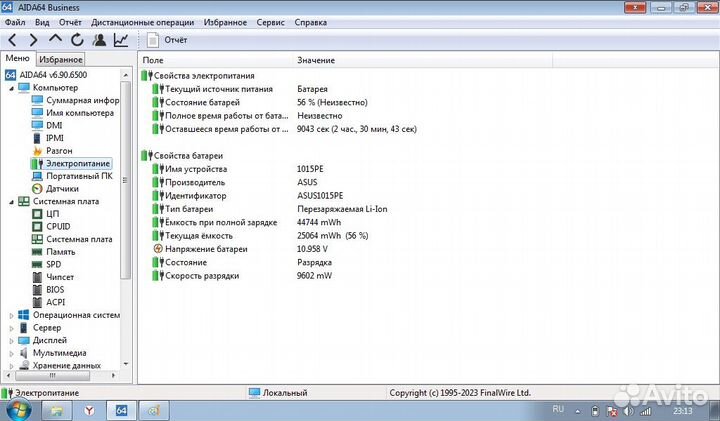Collapse the Компьютер tree branch
Viewport: 720px width, 421px height.
pos(11,88)
